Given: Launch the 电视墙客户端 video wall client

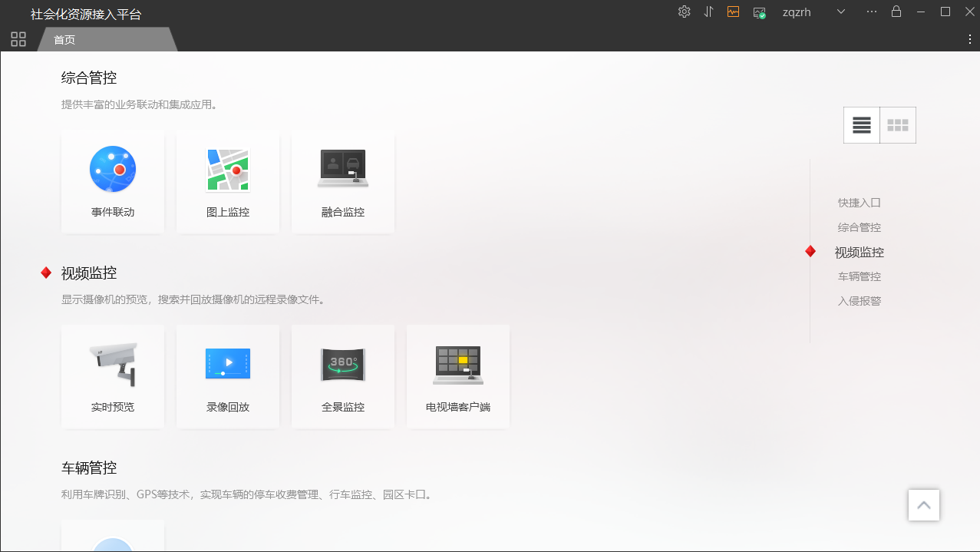Looking at the screenshot, I should click(458, 376).
